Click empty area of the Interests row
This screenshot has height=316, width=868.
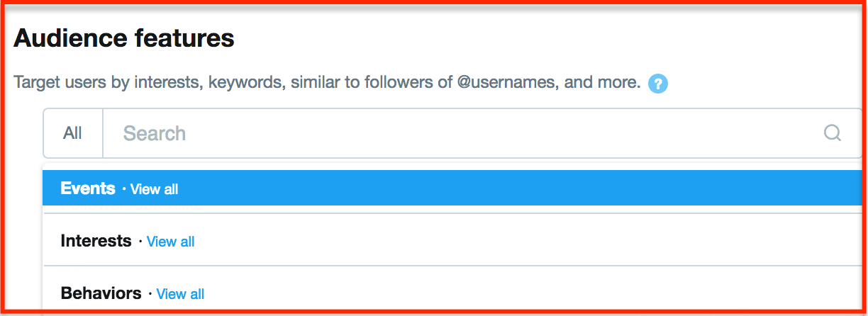525,241
